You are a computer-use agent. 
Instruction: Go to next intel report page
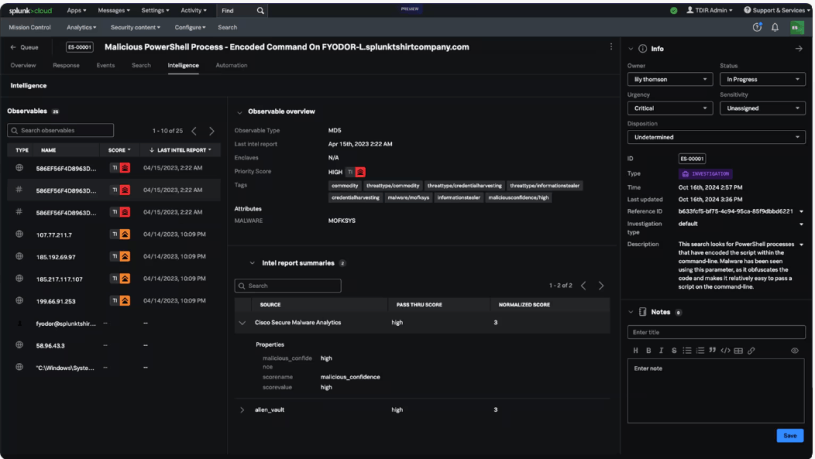tap(601, 285)
